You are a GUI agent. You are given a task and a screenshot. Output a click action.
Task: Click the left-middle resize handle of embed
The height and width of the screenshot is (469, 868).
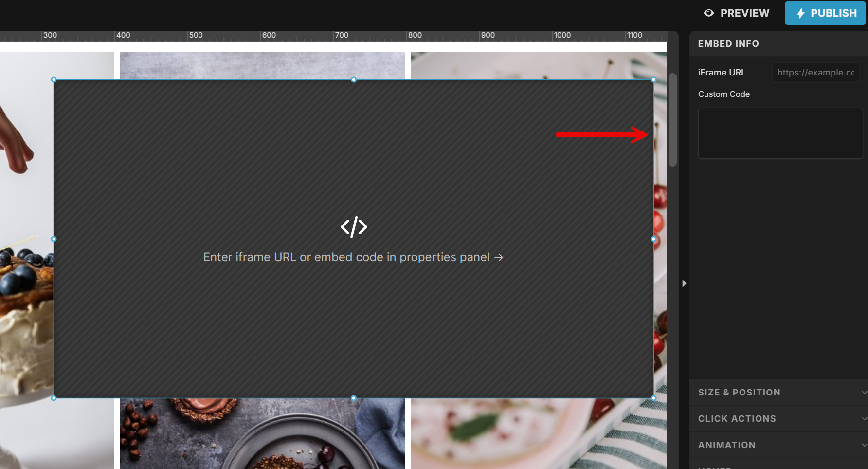(x=54, y=239)
